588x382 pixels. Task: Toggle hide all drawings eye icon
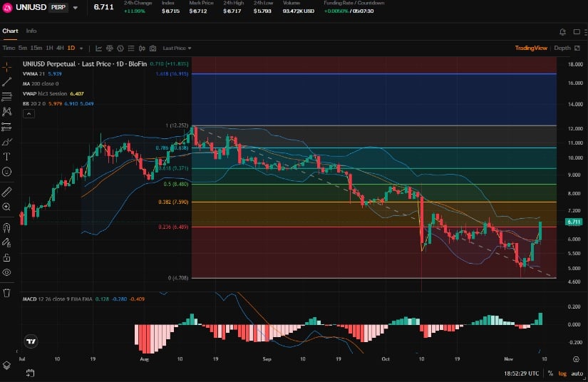7,272
